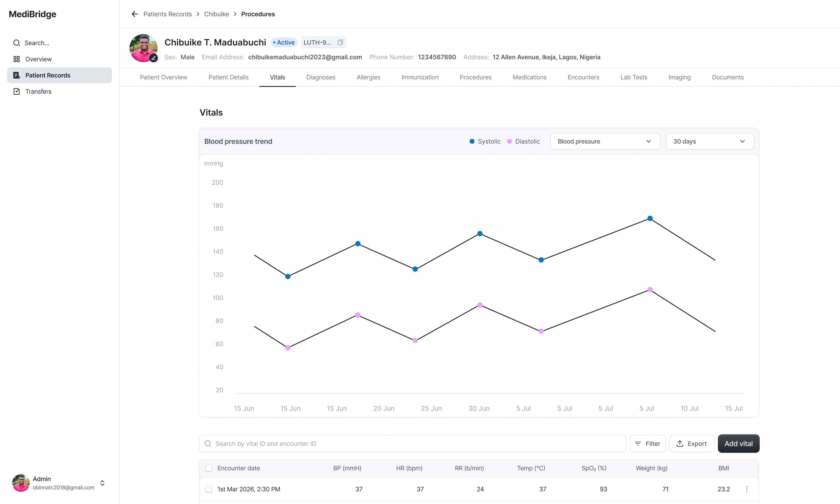Check the 1st Mar 2026 row checkbox
This screenshot has width=840, height=504.
pos(209,489)
